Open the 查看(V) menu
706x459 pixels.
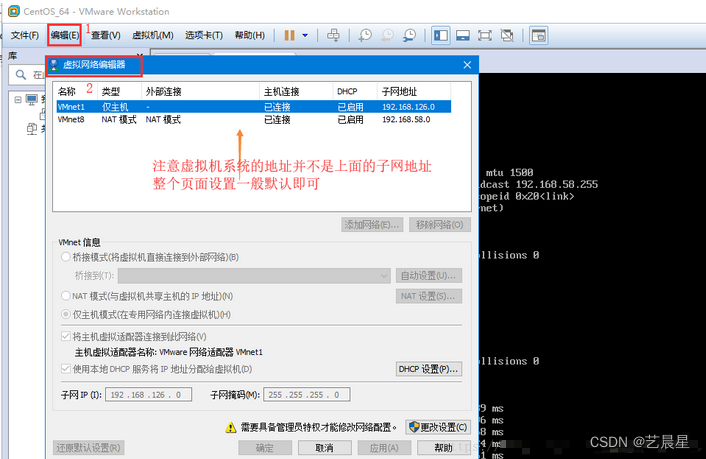pos(106,35)
